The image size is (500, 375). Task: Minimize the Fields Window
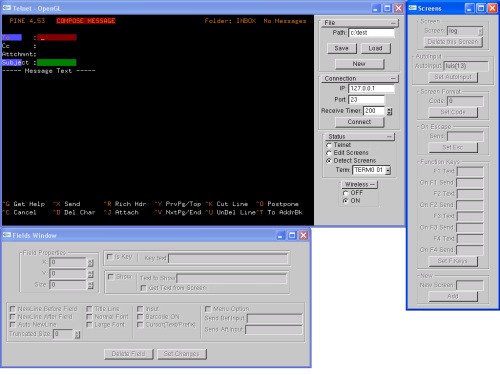pos(281,235)
